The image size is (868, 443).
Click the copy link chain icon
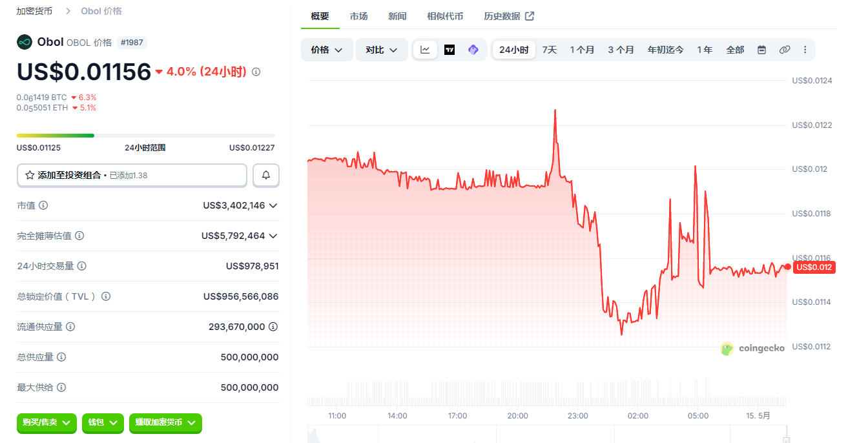[x=785, y=50]
